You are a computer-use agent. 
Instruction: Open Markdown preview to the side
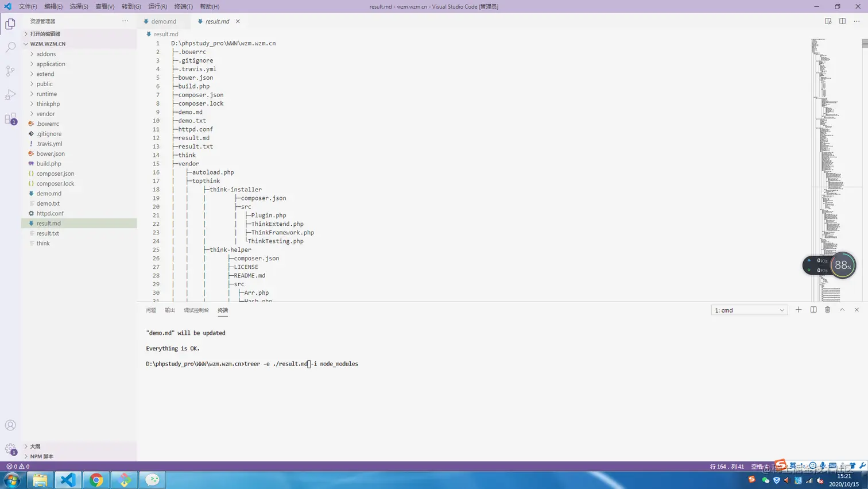click(828, 21)
